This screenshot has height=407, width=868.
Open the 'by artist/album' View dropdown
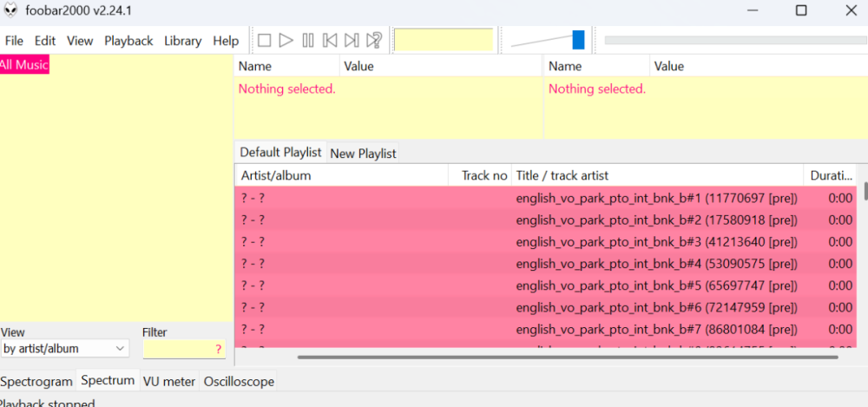coord(64,349)
